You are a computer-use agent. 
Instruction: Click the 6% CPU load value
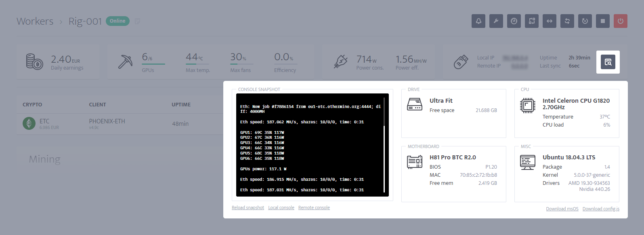tap(606, 125)
